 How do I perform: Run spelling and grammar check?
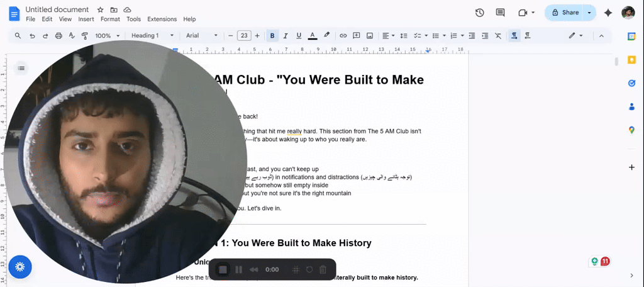click(x=72, y=36)
